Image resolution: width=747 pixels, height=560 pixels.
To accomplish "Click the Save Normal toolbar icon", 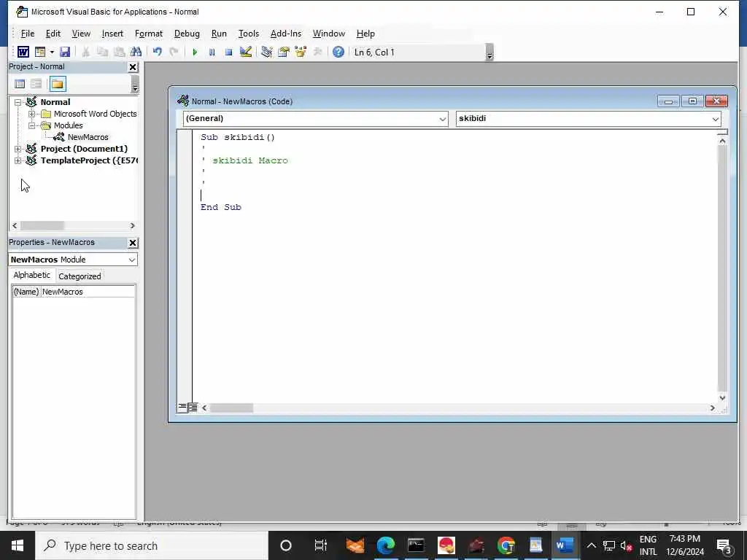I will [65, 52].
